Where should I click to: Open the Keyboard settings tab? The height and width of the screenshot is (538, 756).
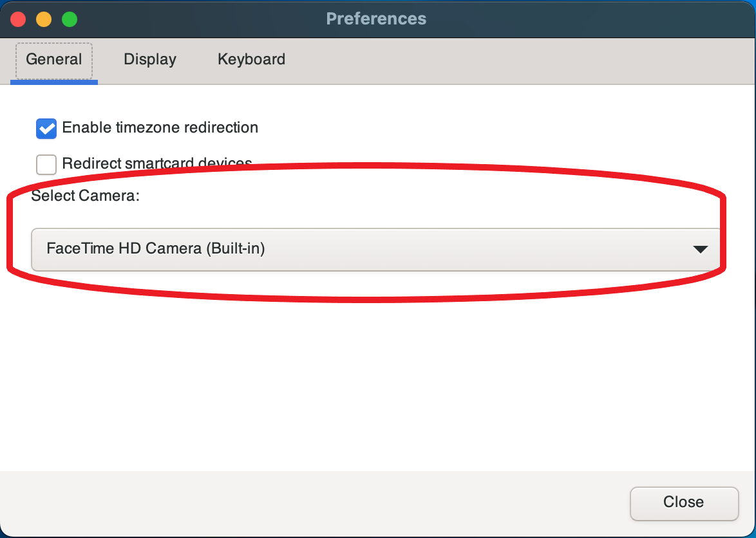[x=250, y=59]
